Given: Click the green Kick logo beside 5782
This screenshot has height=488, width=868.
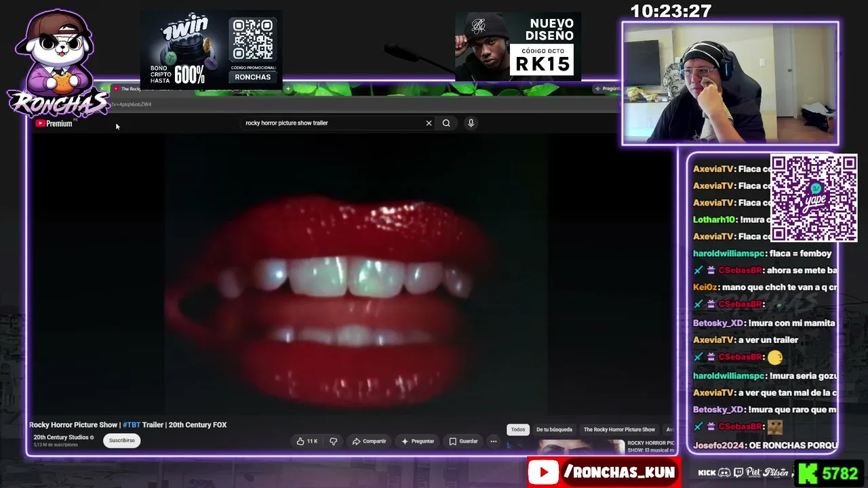Looking at the screenshot, I should [807, 472].
